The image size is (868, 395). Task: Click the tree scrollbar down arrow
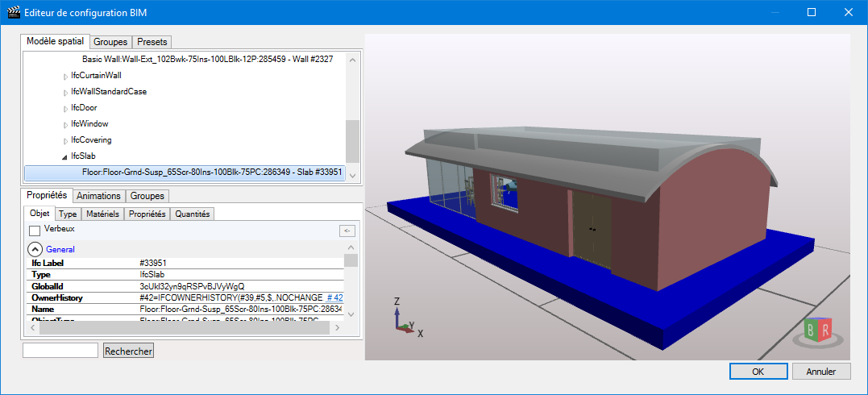coord(352,175)
